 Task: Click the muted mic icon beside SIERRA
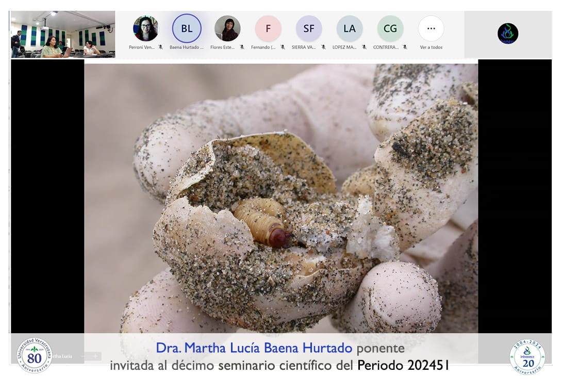click(x=323, y=47)
